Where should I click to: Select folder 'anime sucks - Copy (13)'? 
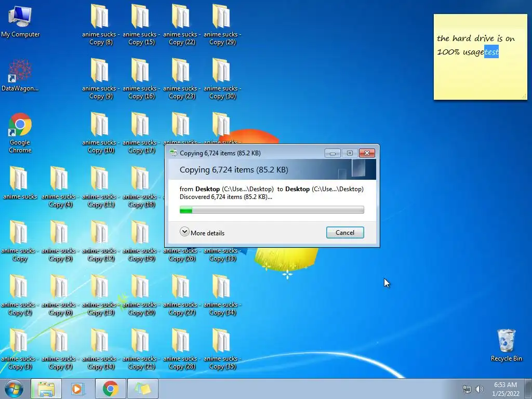(x=100, y=295)
